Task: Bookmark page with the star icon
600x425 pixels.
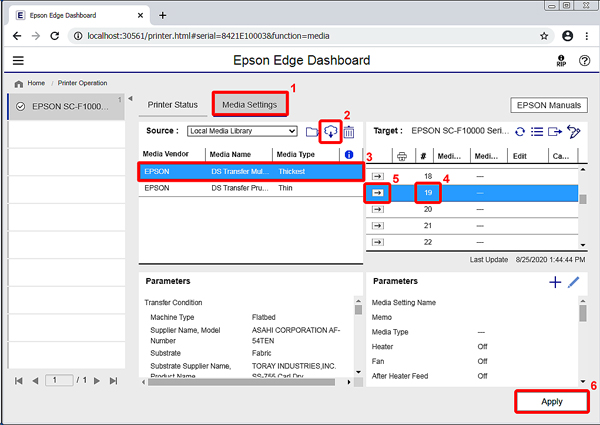Action: [x=544, y=36]
